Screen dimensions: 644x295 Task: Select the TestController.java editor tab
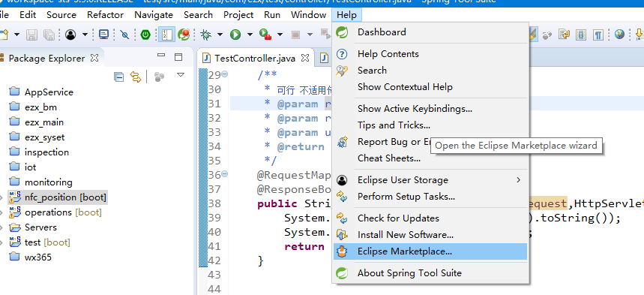point(255,59)
